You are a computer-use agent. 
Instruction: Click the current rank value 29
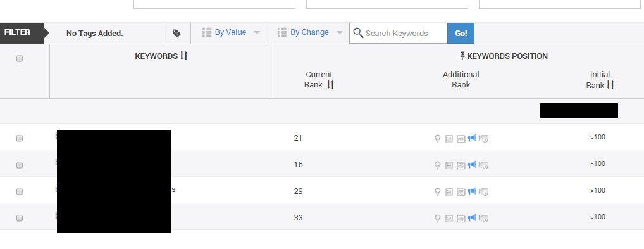[x=298, y=191]
